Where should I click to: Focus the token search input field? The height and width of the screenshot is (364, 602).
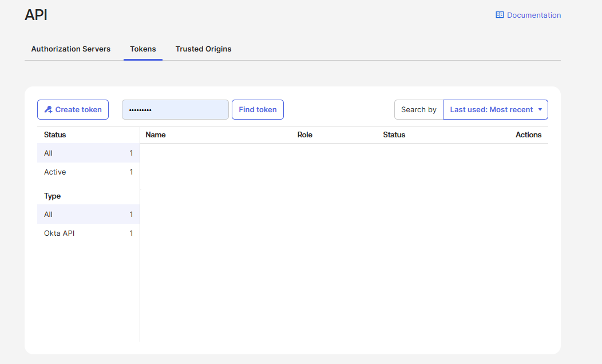click(175, 110)
